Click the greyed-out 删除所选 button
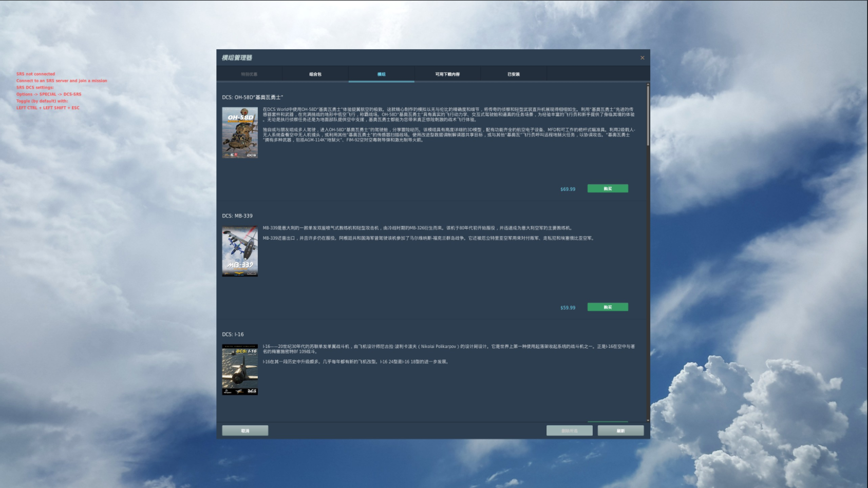 click(x=569, y=431)
